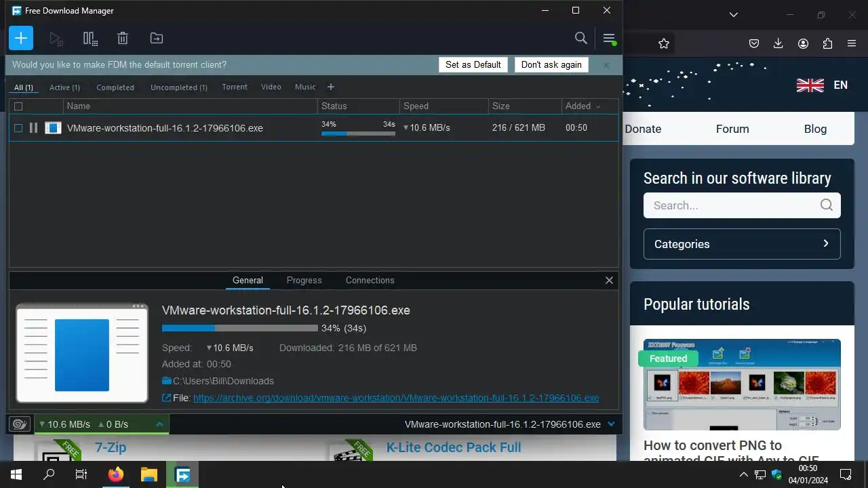
Task: Open the Firefox extensions puzzle icon
Action: pyautogui.click(x=827, y=43)
